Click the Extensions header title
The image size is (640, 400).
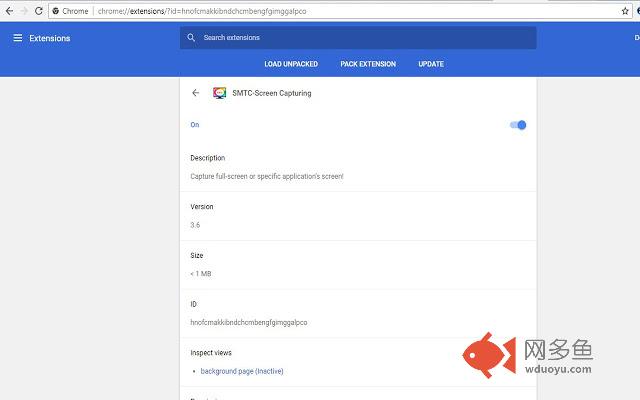click(50, 38)
